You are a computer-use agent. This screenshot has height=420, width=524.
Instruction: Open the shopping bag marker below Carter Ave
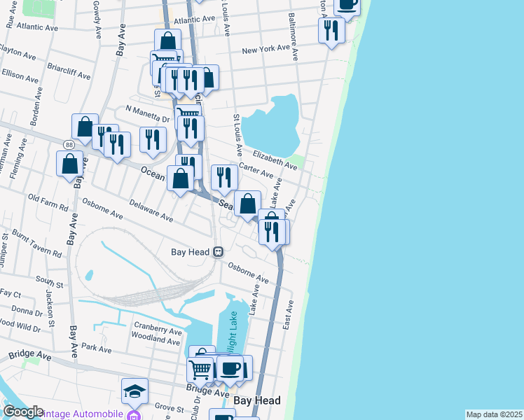coord(247,204)
